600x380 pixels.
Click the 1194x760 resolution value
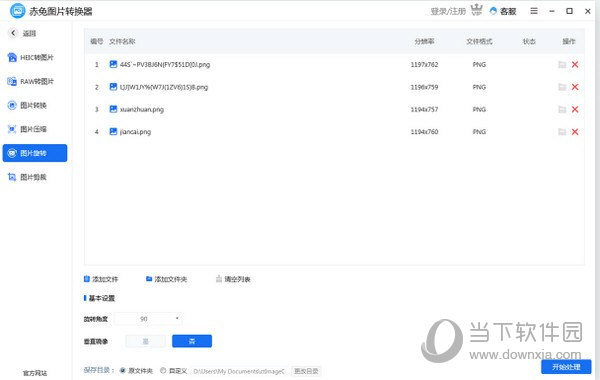(x=424, y=132)
